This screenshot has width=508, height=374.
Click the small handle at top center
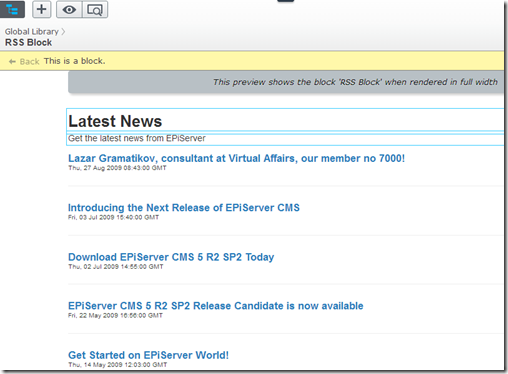point(286,1)
